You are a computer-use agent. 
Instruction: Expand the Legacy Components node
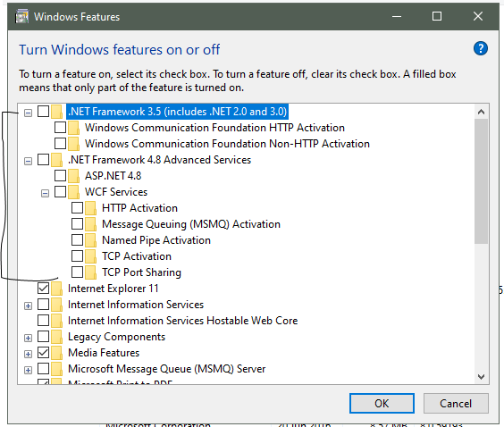[29, 338]
